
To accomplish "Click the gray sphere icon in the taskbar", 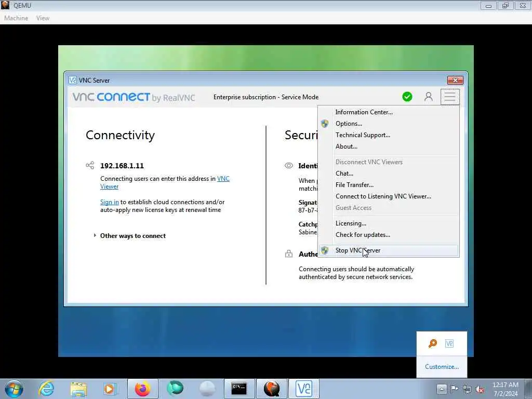I will 207,389.
